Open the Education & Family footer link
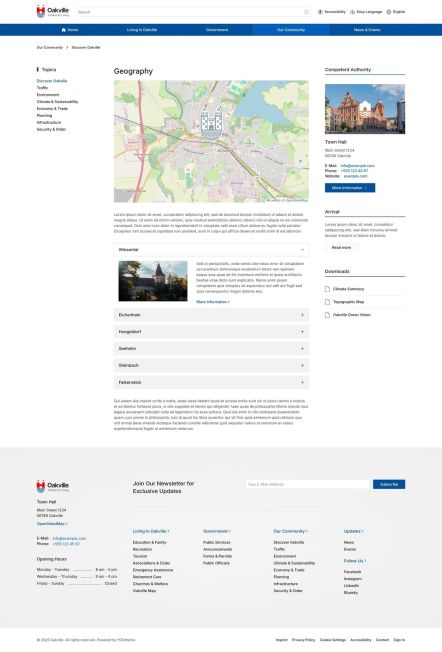442x652 pixels. pos(150,543)
